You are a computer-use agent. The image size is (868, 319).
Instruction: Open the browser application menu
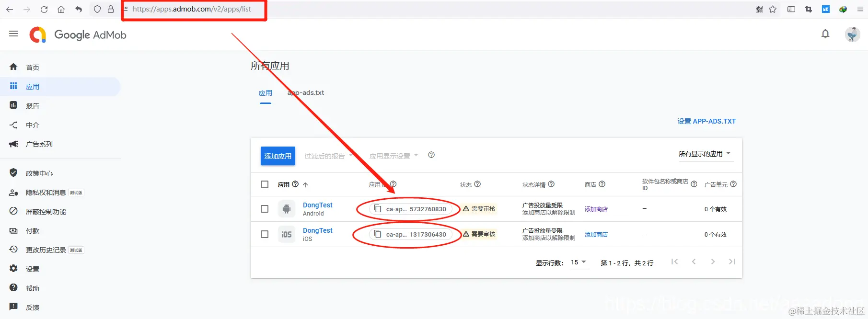coord(860,9)
